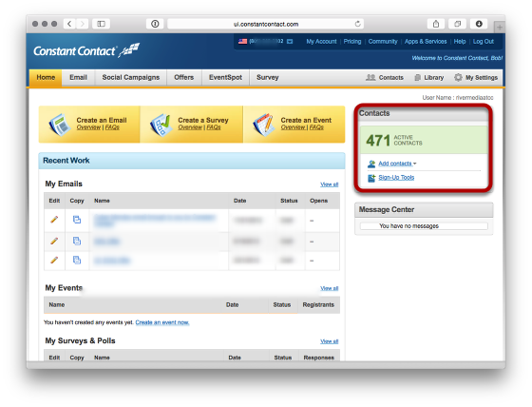Open new tab with plus button
This screenshot has height=407, width=532.
[x=500, y=28]
